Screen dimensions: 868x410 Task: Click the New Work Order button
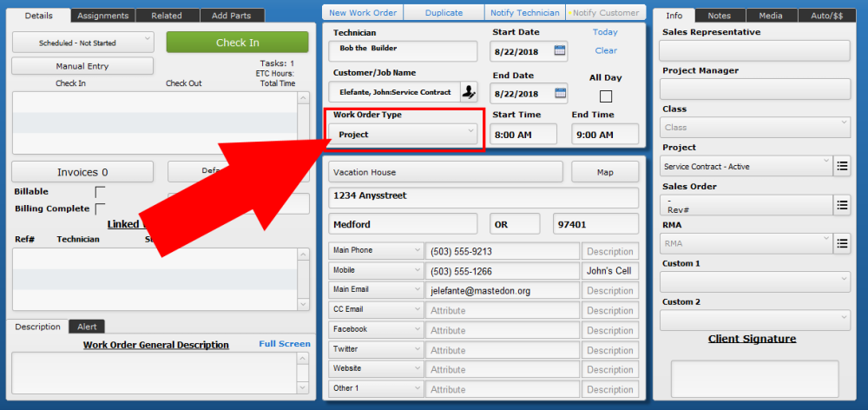[x=363, y=12]
